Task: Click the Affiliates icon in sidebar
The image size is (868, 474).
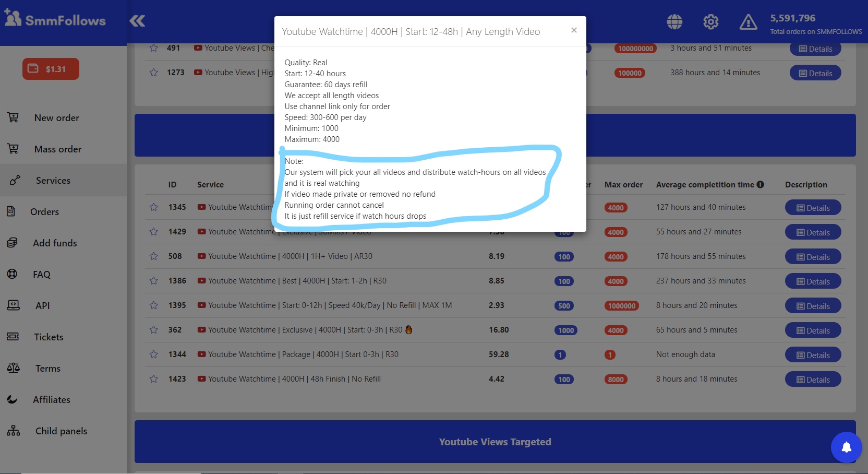Action: pyautogui.click(x=12, y=399)
